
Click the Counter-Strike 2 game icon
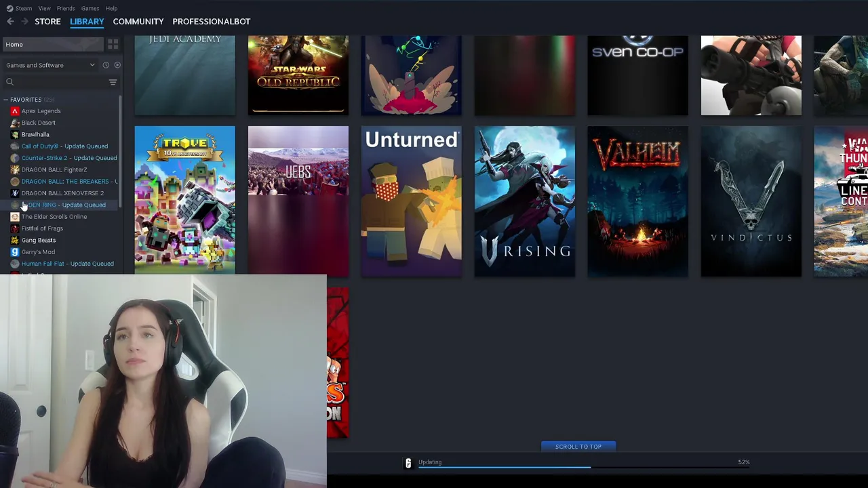point(15,158)
